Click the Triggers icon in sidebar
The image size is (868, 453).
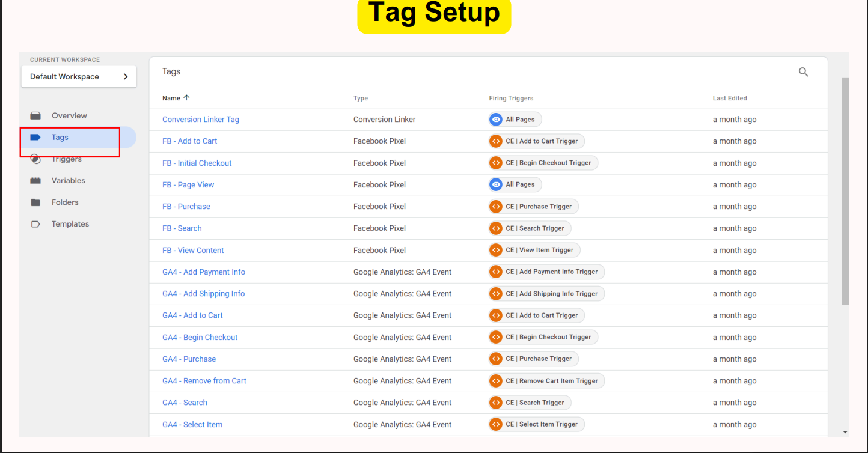(35, 159)
